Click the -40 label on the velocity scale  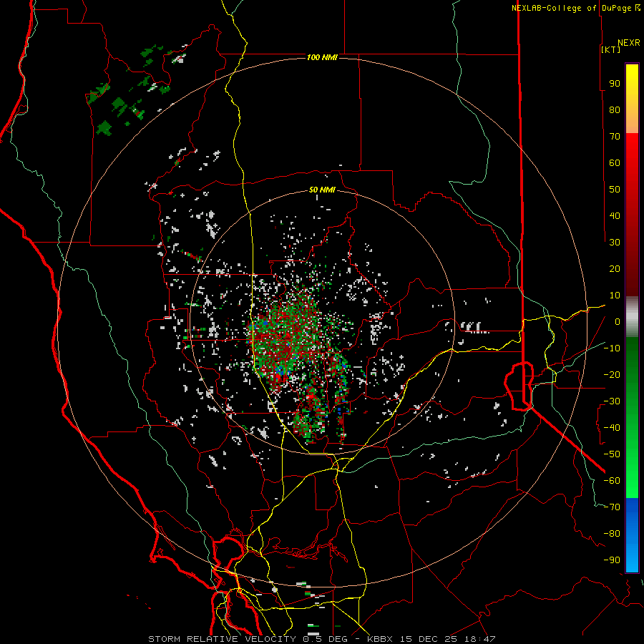pyautogui.click(x=612, y=428)
